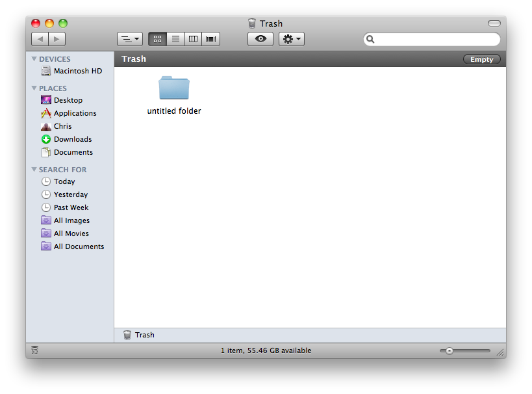The image size is (532, 394).
Task: Go back with the left arrow button
Action: pos(40,39)
